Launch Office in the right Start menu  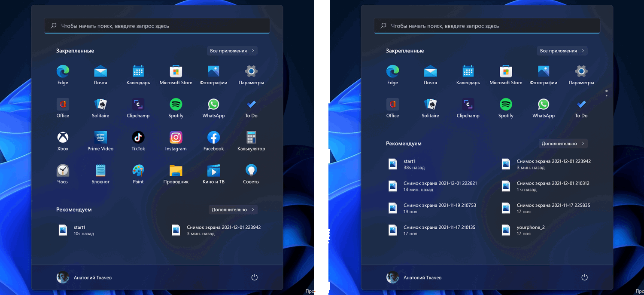click(392, 108)
